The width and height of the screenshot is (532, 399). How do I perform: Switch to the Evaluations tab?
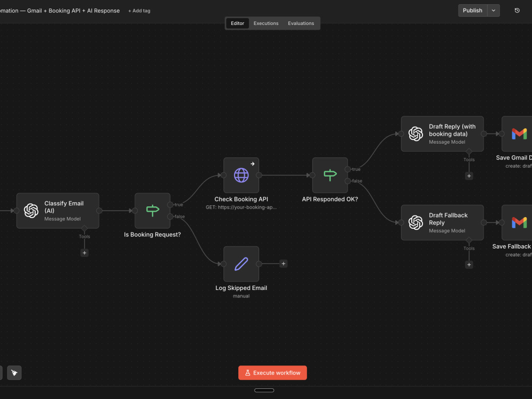coord(301,23)
